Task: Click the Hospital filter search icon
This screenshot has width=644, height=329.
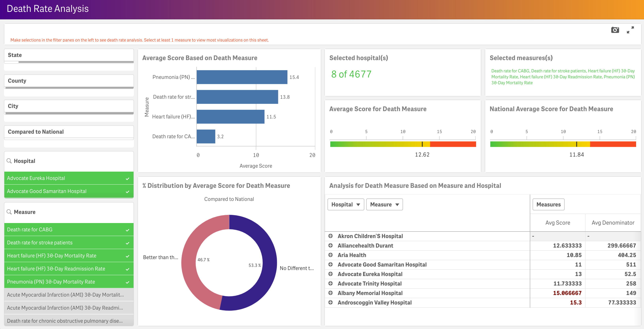Action: point(9,161)
